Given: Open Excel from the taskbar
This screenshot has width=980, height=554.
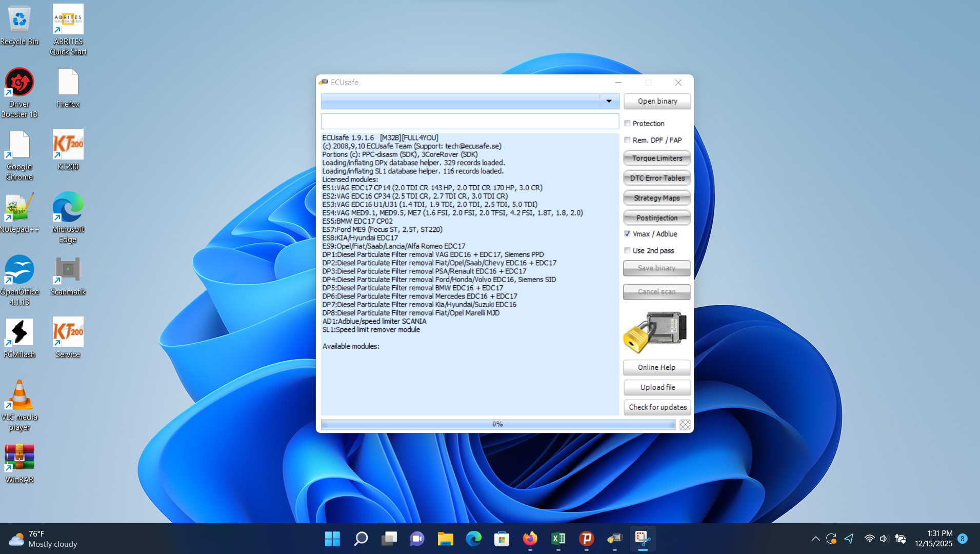Looking at the screenshot, I should tap(558, 539).
